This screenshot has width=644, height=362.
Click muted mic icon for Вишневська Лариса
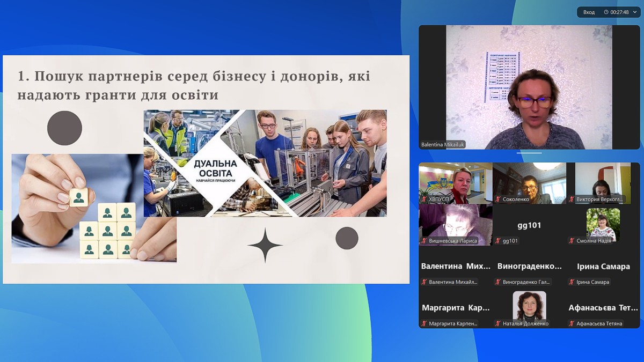(x=424, y=241)
